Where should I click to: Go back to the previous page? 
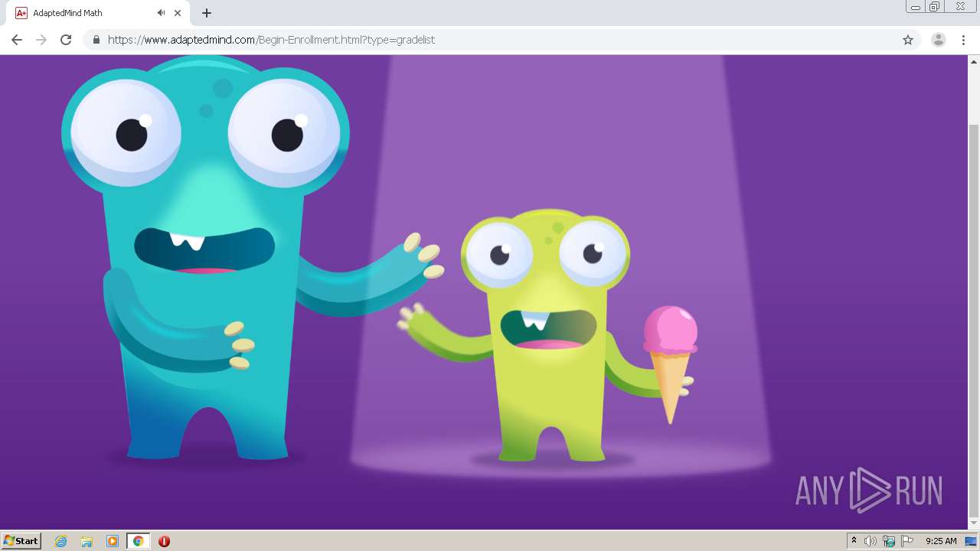point(17,40)
